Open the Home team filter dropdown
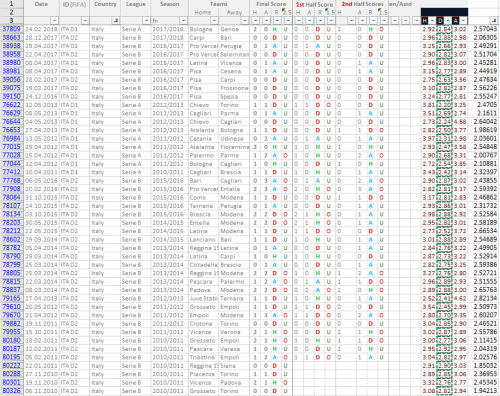The height and width of the screenshot is (396, 500). (214, 21)
